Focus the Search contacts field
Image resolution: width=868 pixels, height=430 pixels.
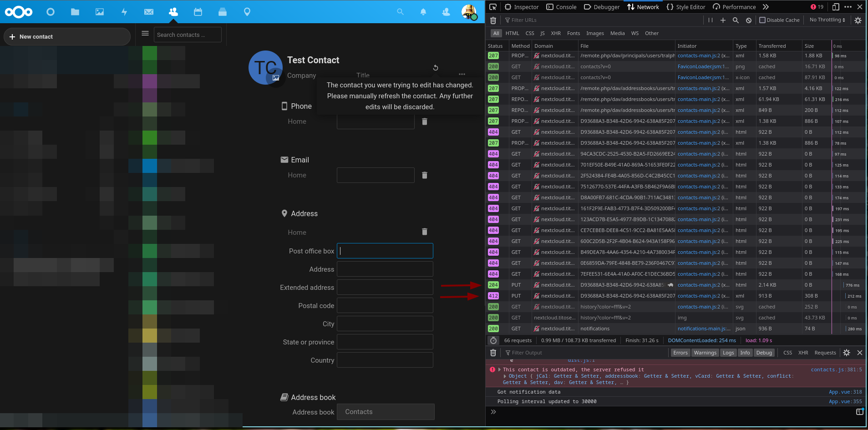pyautogui.click(x=188, y=35)
